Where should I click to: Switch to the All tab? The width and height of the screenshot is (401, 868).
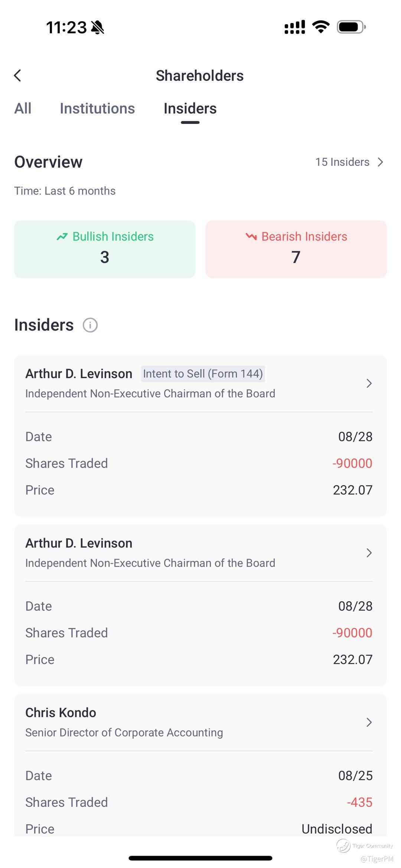click(x=23, y=109)
